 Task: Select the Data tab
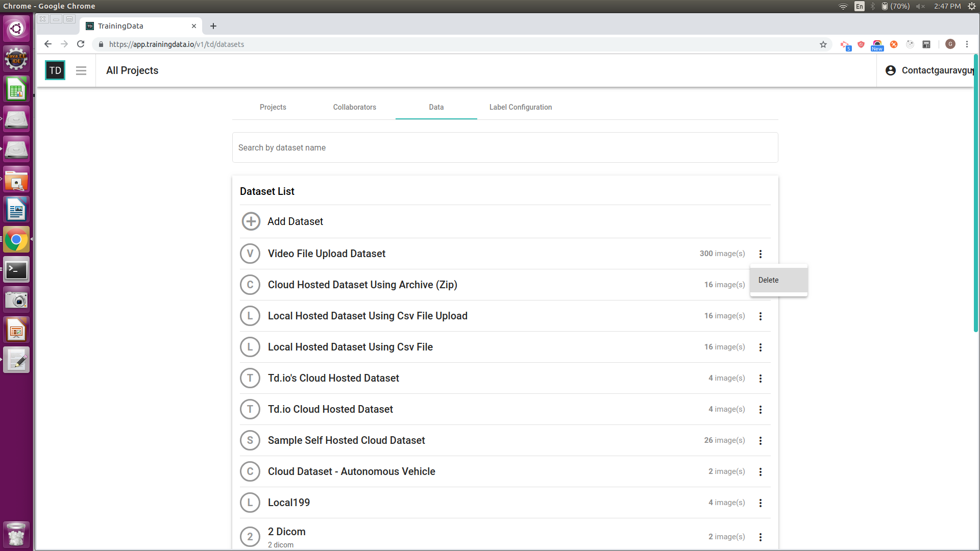pos(435,107)
